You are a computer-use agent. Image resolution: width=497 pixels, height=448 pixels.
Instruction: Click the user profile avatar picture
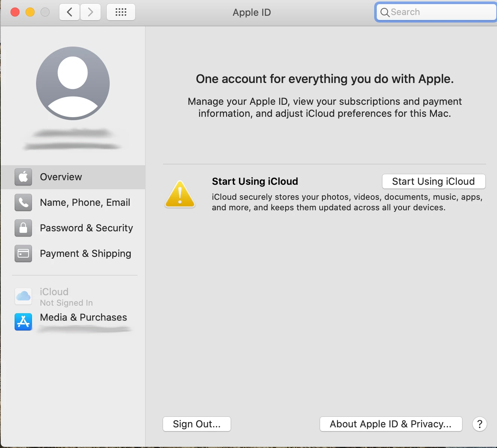pos(73,83)
